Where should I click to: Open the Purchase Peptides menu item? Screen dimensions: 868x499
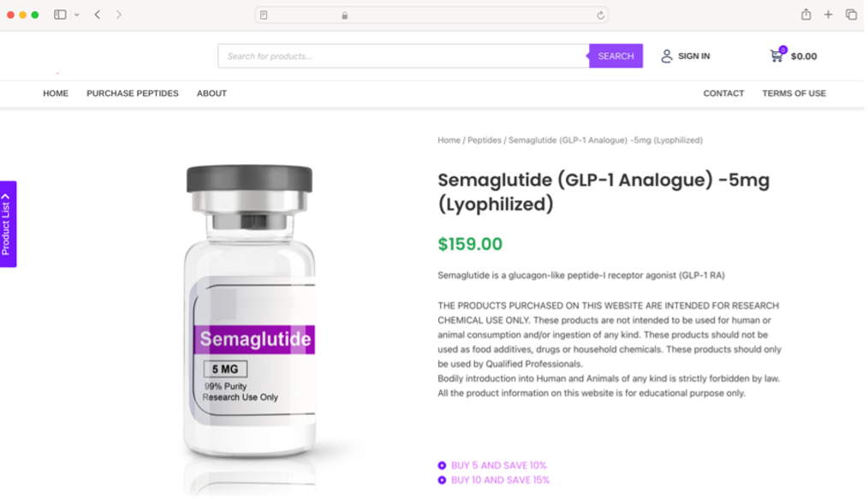pos(133,93)
